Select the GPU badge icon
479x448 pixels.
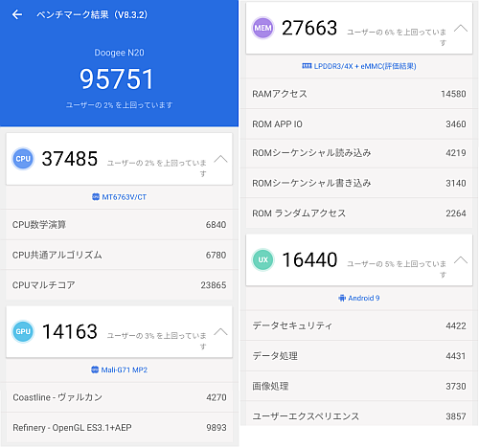23,331
